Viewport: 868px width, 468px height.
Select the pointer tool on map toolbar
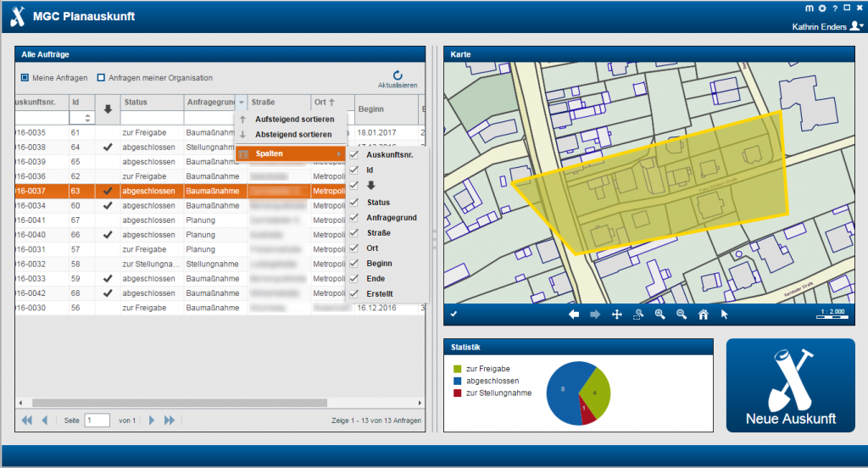click(725, 315)
